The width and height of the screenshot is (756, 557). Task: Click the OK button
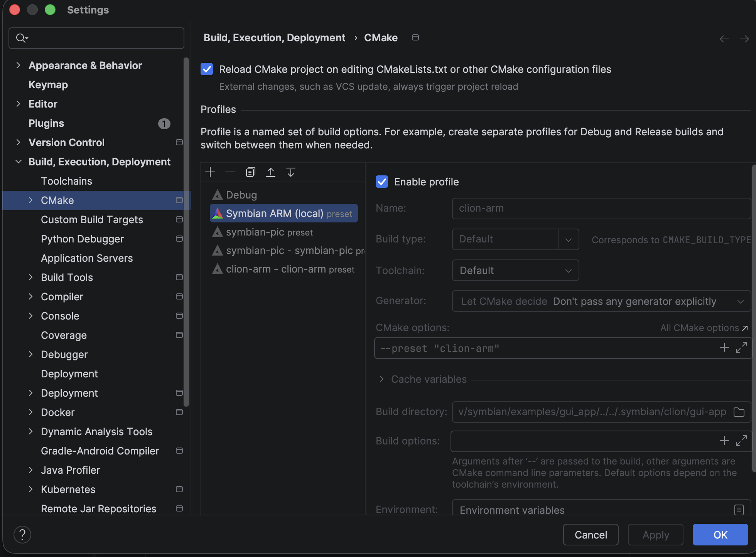tap(720, 535)
